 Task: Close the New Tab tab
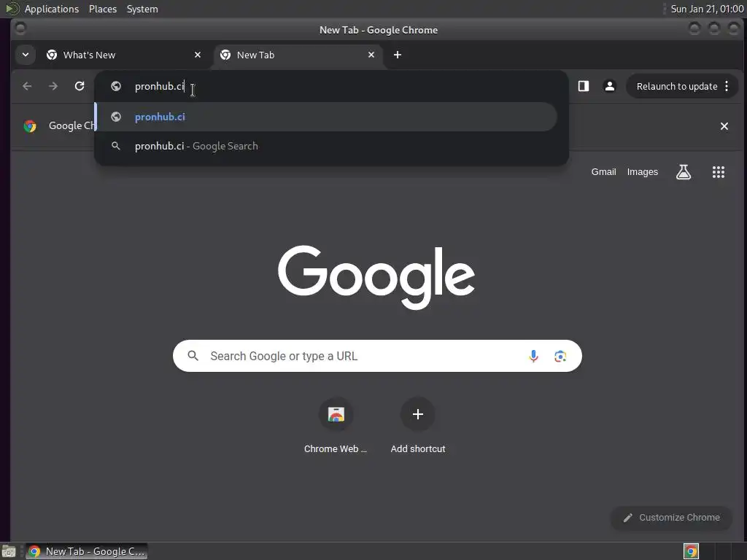coord(371,55)
